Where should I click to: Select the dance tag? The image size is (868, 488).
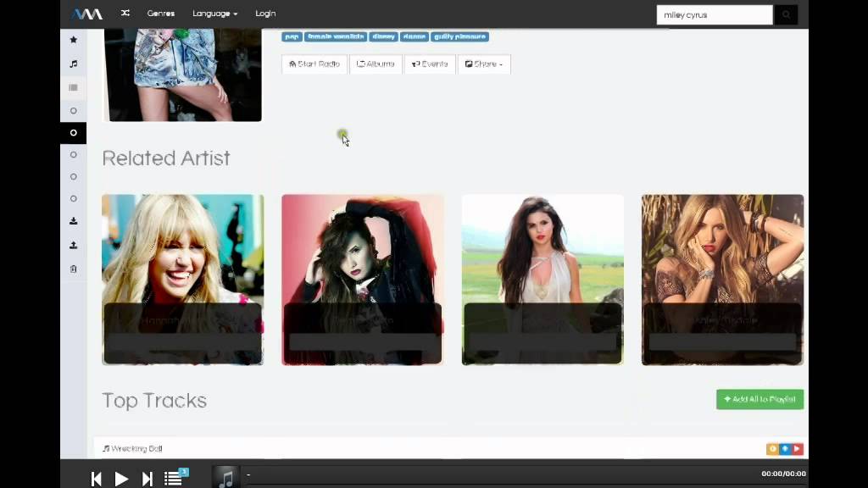point(414,37)
